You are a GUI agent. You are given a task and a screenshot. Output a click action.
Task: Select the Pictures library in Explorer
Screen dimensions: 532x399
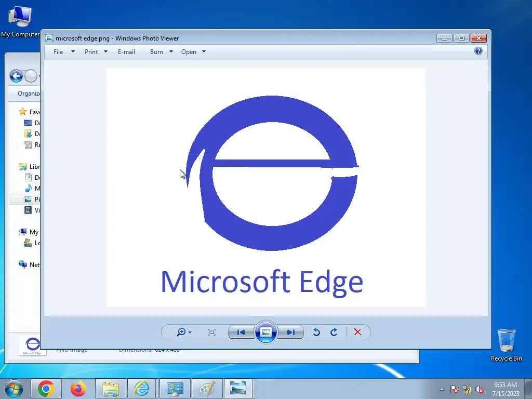pyautogui.click(x=32, y=199)
